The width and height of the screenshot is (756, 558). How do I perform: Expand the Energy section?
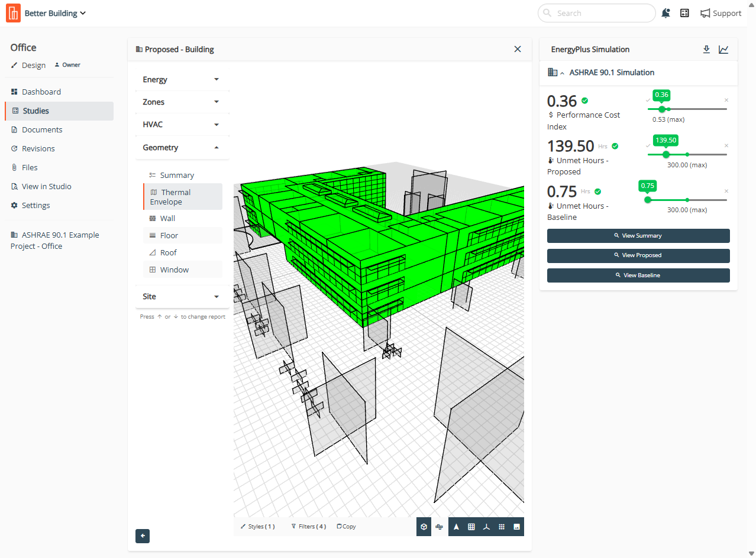click(x=181, y=79)
